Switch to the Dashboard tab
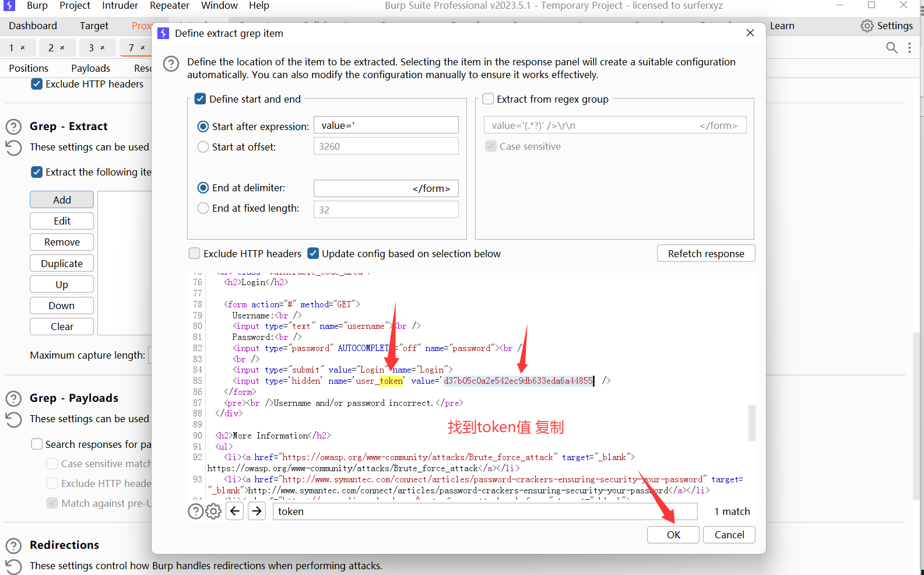This screenshot has height=575, width=924. (x=33, y=26)
